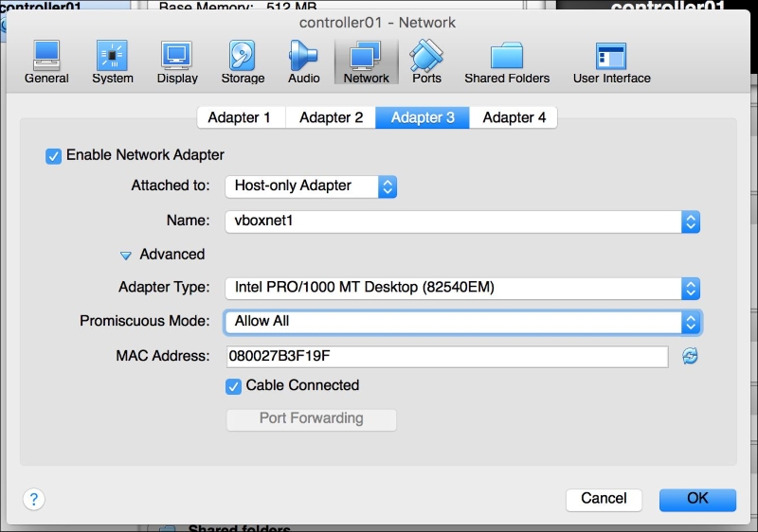Confirm settings with the OK button
This screenshot has height=532, width=758.
pos(697,499)
